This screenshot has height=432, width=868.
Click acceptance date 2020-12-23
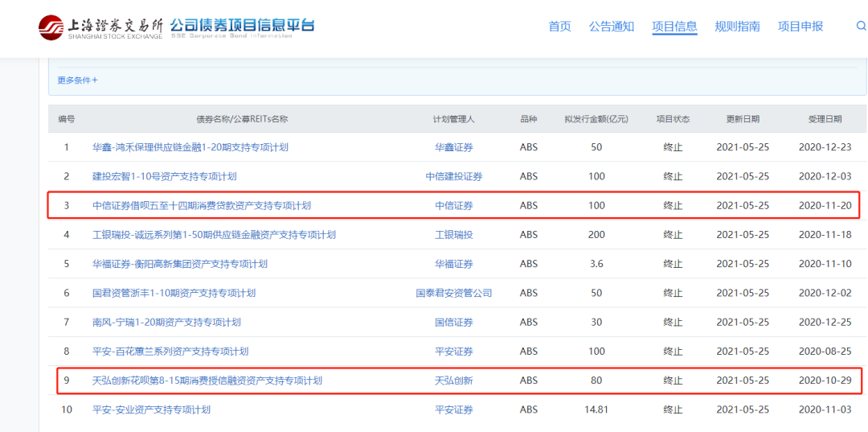coord(825,147)
